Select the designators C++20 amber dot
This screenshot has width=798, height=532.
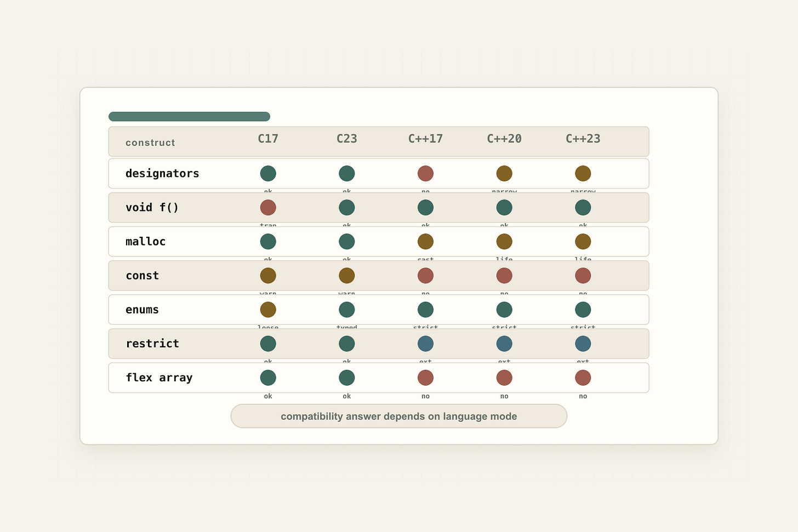[504, 174]
